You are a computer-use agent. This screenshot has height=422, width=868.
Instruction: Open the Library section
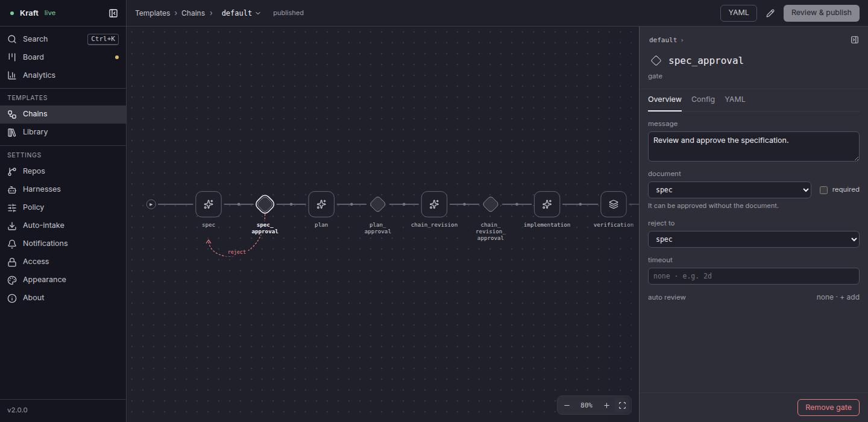[x=63, y=132]
